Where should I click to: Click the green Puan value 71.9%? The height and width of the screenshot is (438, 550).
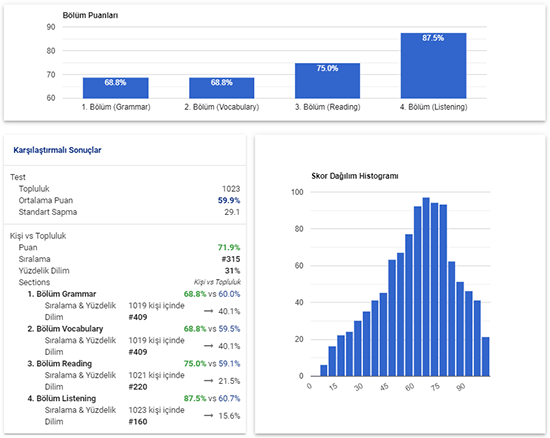tap(229, 247)
